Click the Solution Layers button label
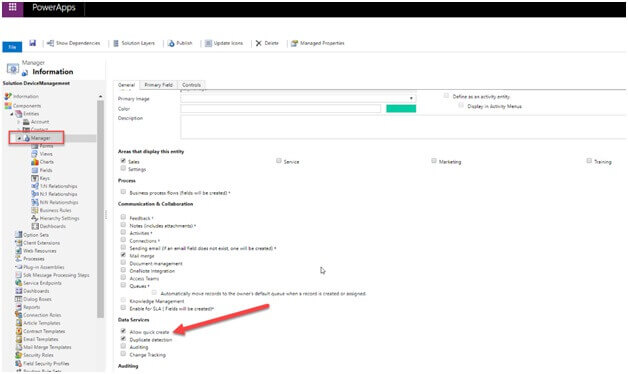The height and width of the screenshot is (374, 628). [138, 43]
